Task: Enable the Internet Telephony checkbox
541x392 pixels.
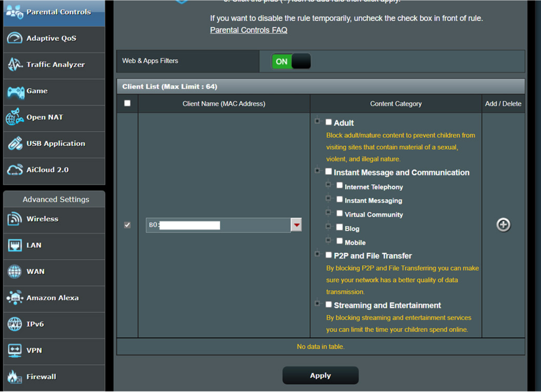Action: click(x=340, y=185)
